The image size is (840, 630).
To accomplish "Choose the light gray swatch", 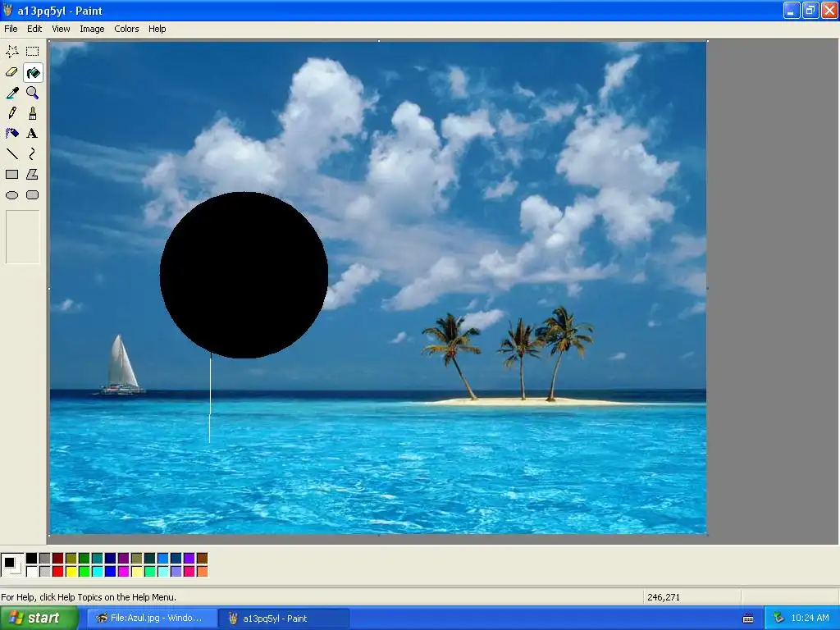I will pyautogui.click(x=45, y=572).
